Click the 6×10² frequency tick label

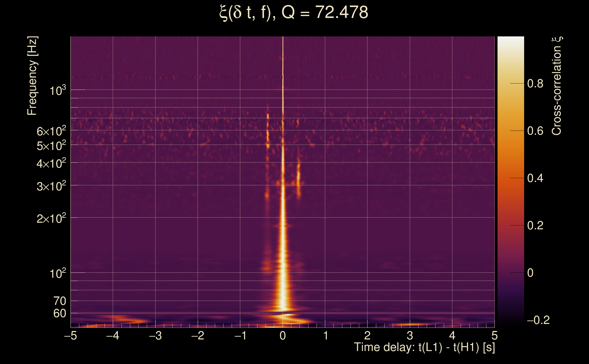point(51,131)
